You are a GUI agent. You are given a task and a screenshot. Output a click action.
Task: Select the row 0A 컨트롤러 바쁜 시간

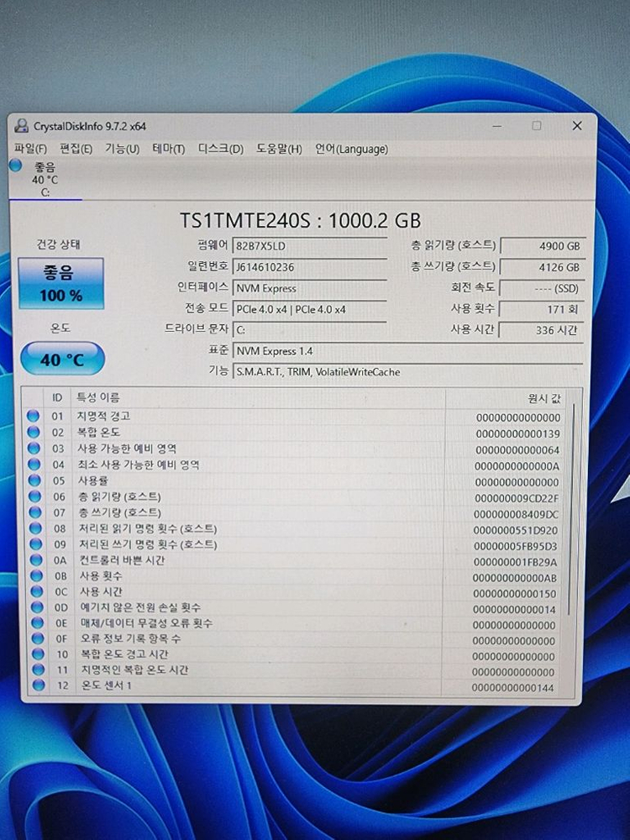(x=297, y=561)
